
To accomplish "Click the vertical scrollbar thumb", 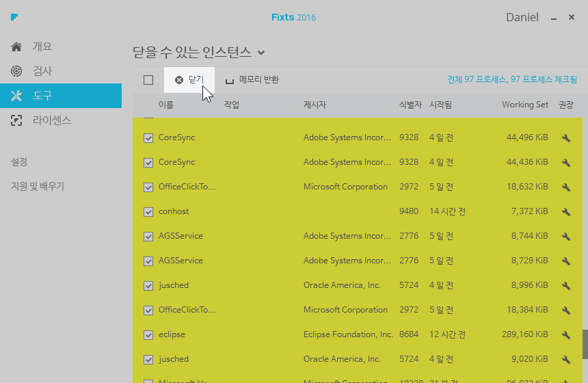I will (585, 344).
